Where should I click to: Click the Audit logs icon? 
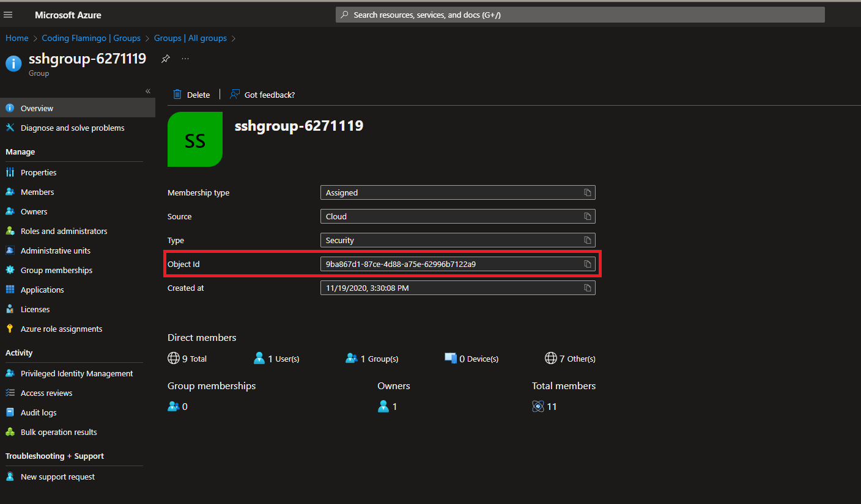(10, 412)
